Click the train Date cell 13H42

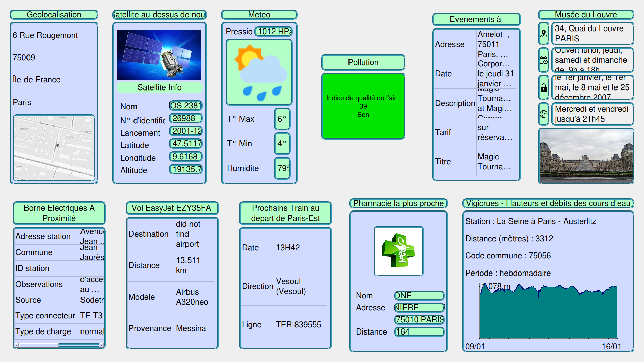(301, 248)
